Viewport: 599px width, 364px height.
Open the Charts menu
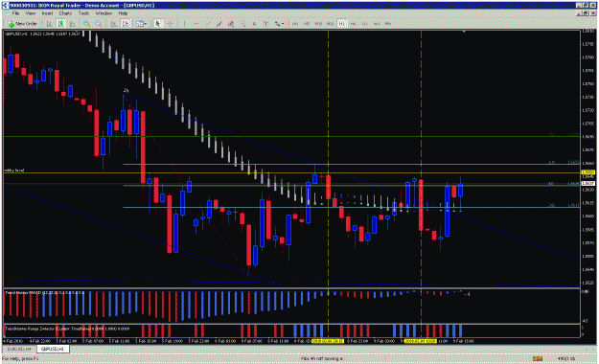click(65, 13)
